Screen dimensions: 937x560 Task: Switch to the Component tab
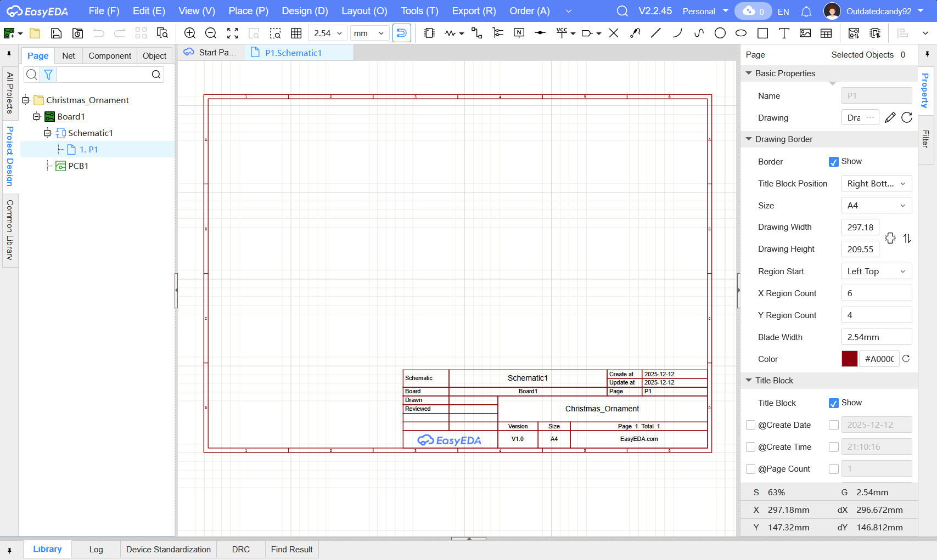(110, 56)
